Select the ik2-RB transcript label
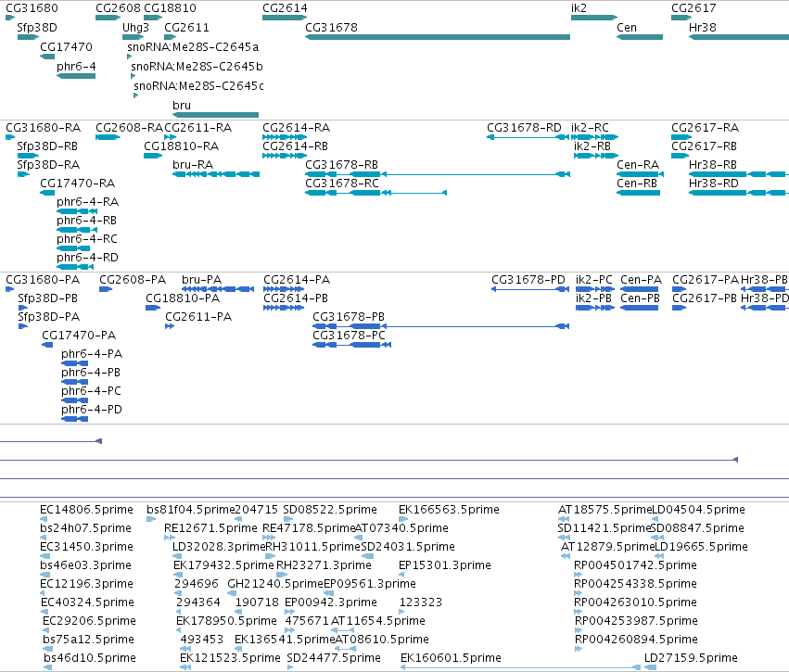 coord(592,146)
